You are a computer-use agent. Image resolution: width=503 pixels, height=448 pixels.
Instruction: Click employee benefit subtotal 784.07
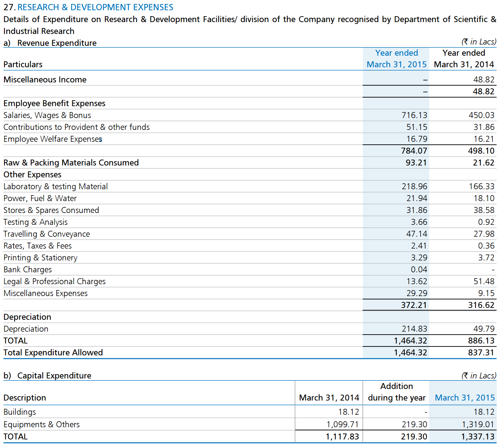[x=414, y=151]
